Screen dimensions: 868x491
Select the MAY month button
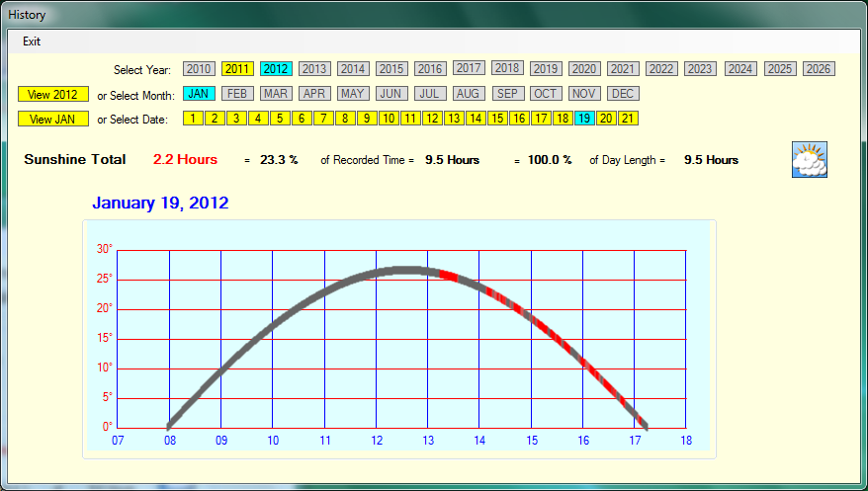[x=353, y=94]
